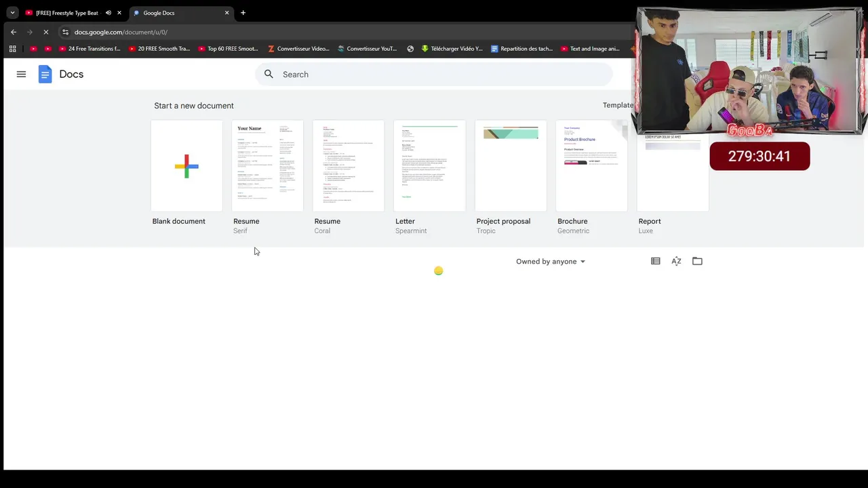
Task: Open the globe icon bookmark
Action: click(410, 49)
